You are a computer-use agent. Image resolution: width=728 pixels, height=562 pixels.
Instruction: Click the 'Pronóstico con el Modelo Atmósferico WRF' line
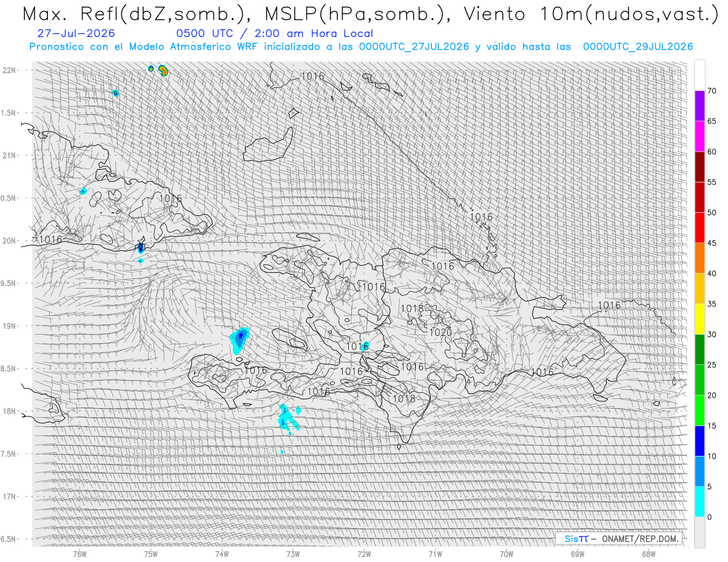(x=361, y=47)
